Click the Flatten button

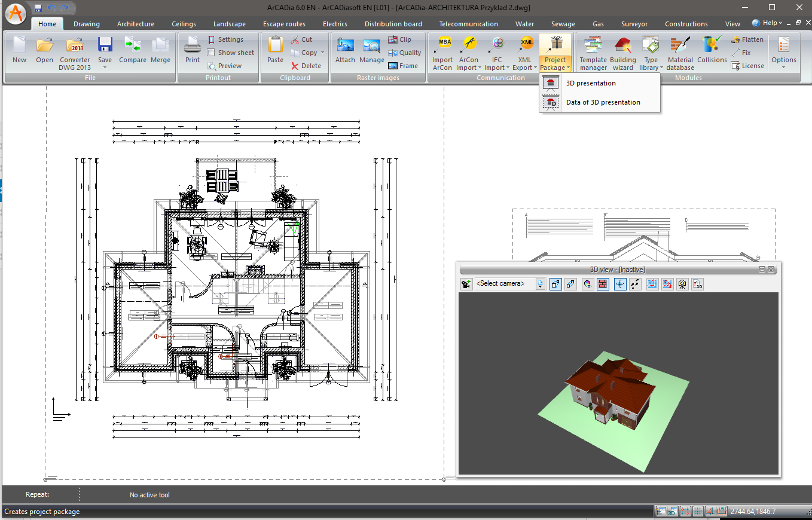click(747, 39)
